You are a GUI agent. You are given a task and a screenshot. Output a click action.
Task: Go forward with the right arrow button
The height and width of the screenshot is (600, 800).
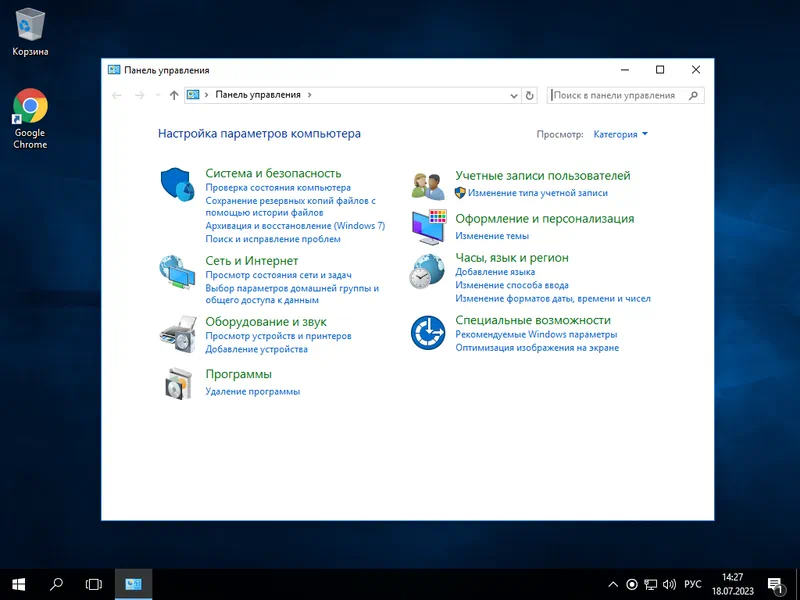click(x=139, y=95)
